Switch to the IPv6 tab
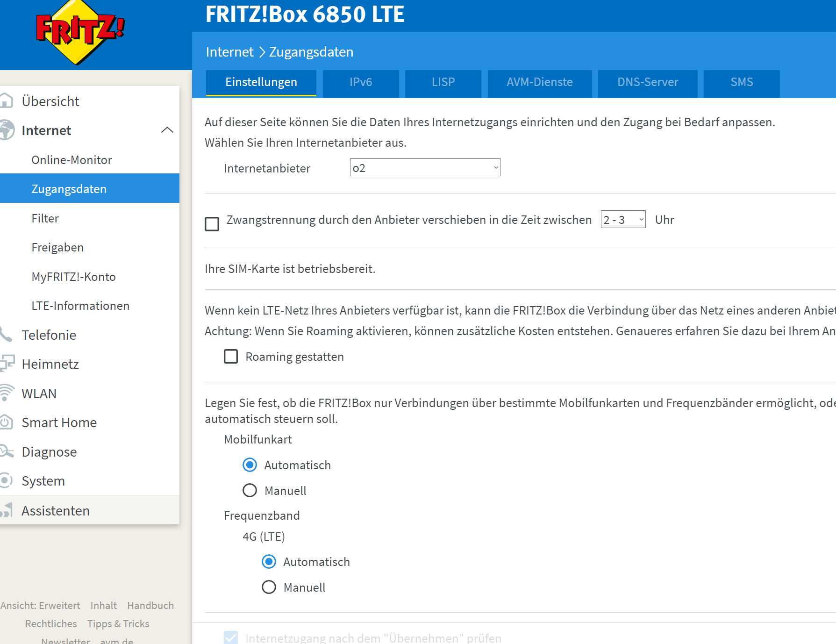836x644 pixels. pyautogui.click(x=361, y=83)
